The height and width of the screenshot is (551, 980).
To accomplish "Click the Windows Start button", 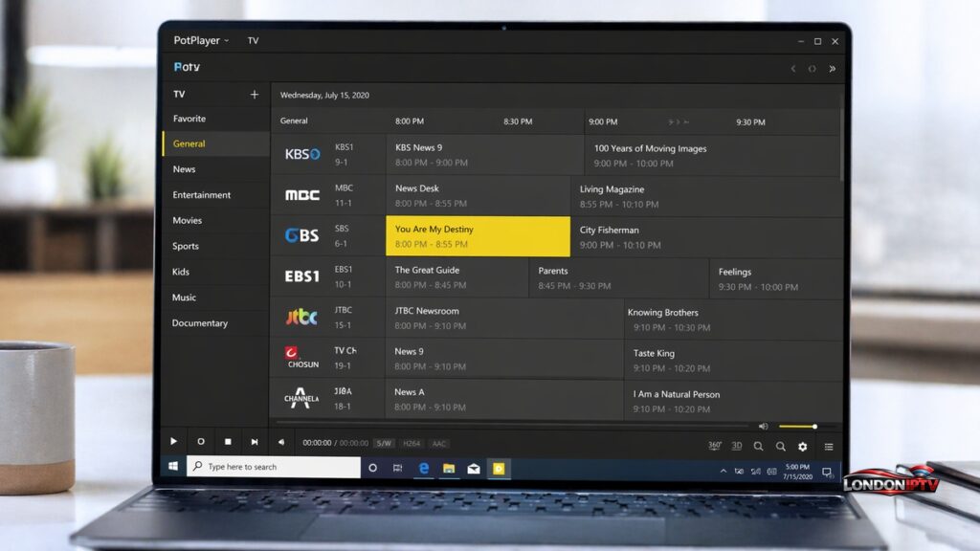I will pos(173,466).
